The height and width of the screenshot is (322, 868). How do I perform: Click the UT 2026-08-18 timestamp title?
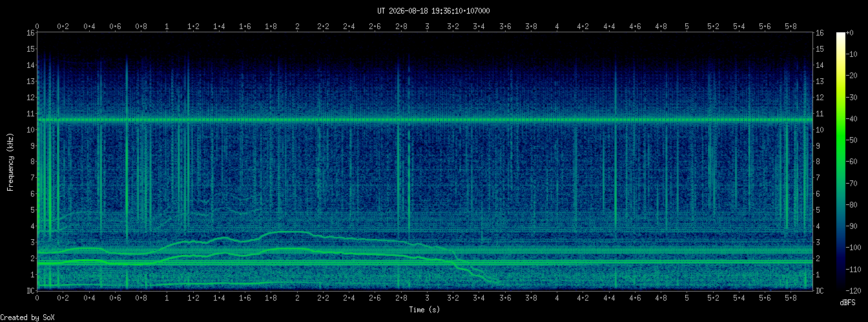click(433, 11)
